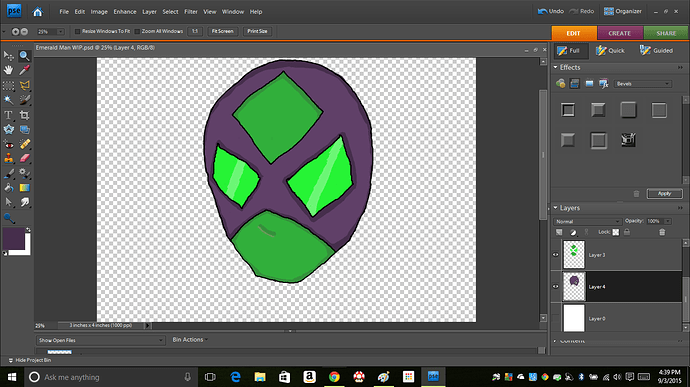Select the Eyedropper tool
Screen dimensions: 690x387
click(25, 70)
